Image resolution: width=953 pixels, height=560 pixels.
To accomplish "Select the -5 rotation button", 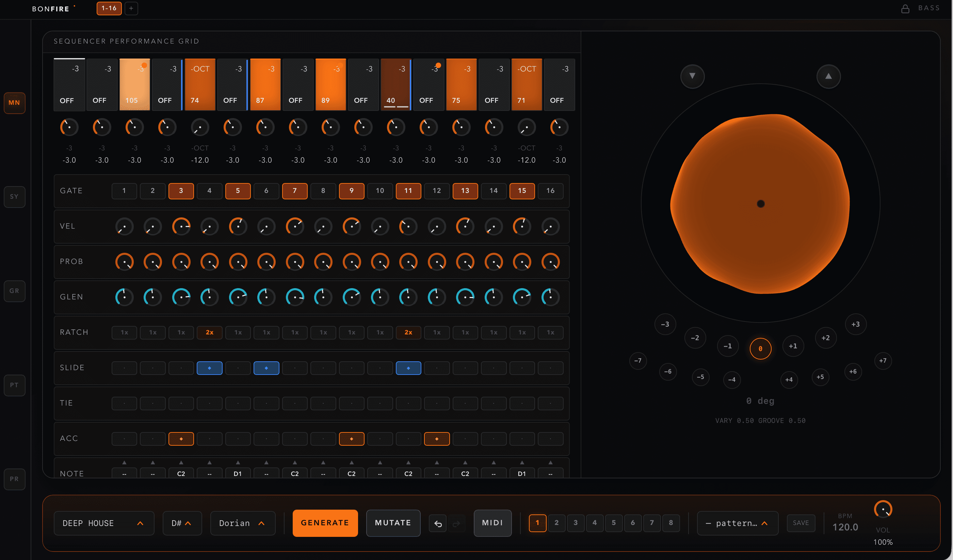I will 700,377.
